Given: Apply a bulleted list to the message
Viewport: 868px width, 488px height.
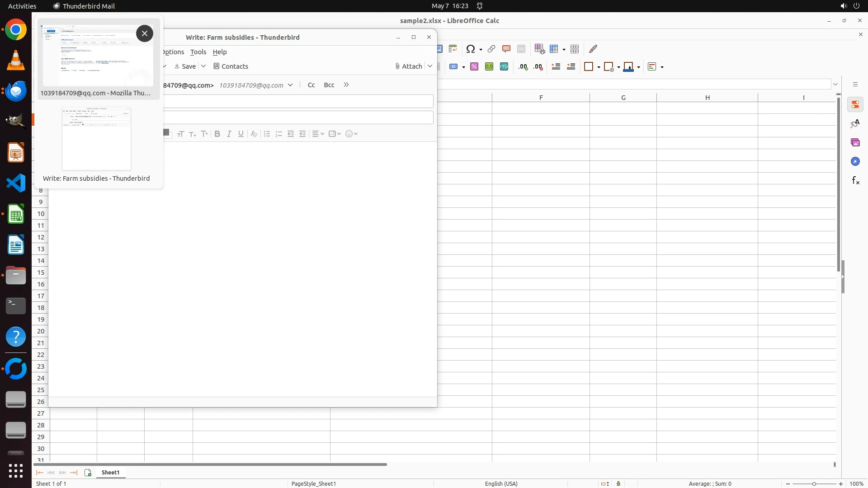Looking at the screenshot, I should coord(267,134).
